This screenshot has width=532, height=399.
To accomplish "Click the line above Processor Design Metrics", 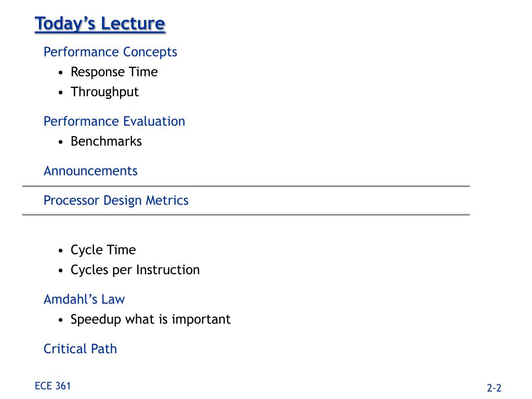I will pyautogui.click(x=246, y=187).
